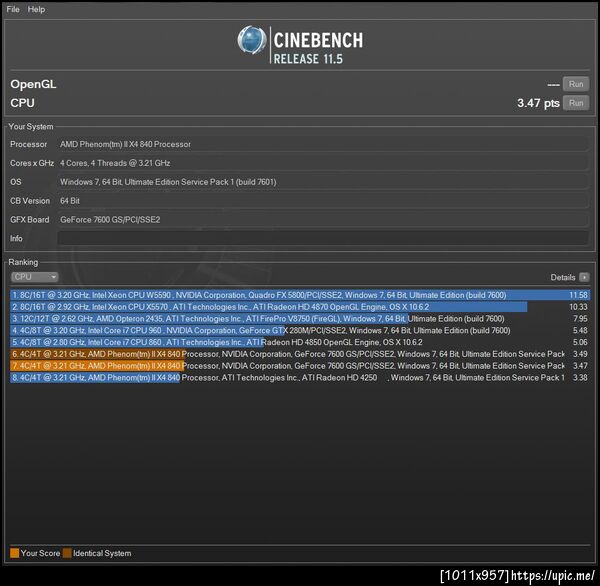Select ranking row 7 scoring 3.47
Viewport: 600px width, 586px height.
300,366
